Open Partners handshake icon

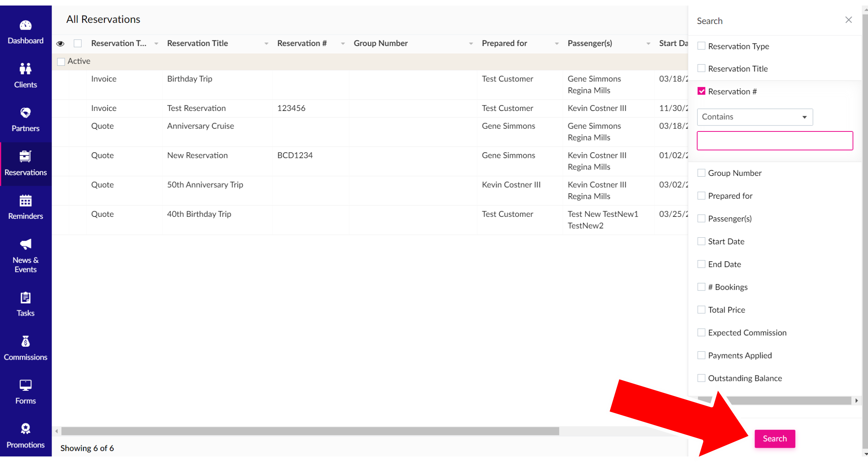click(26, 113)
